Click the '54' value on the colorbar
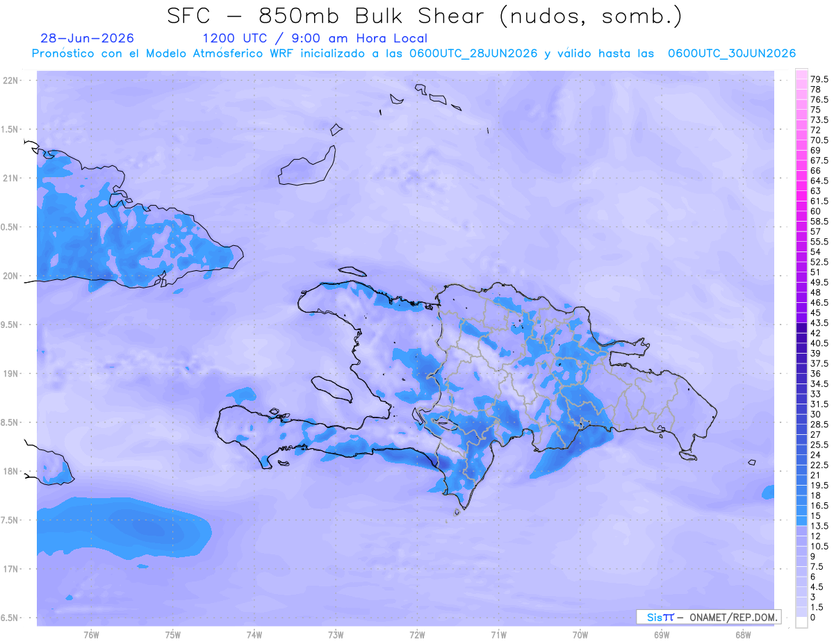834x644 pixels. pyautogui.click(x=815, y=251)
